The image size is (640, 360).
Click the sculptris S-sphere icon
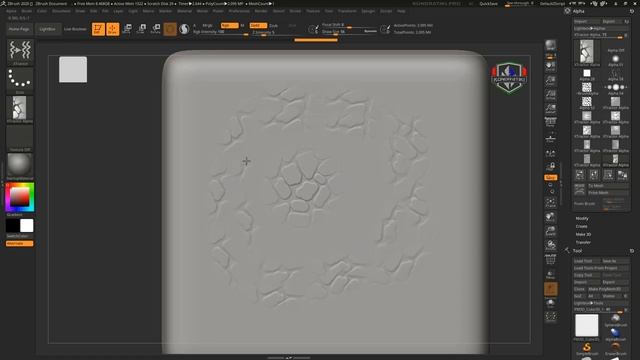184,29
